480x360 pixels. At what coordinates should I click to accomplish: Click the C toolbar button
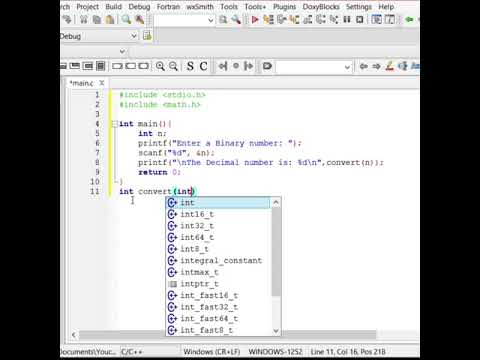click(x=203, y=66)
